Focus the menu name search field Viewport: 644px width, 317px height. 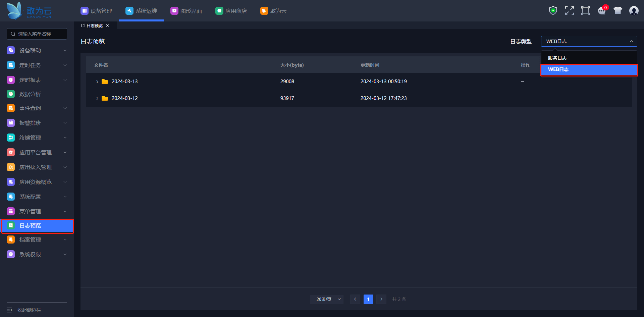pyautogui.click(x=37, y=34)
